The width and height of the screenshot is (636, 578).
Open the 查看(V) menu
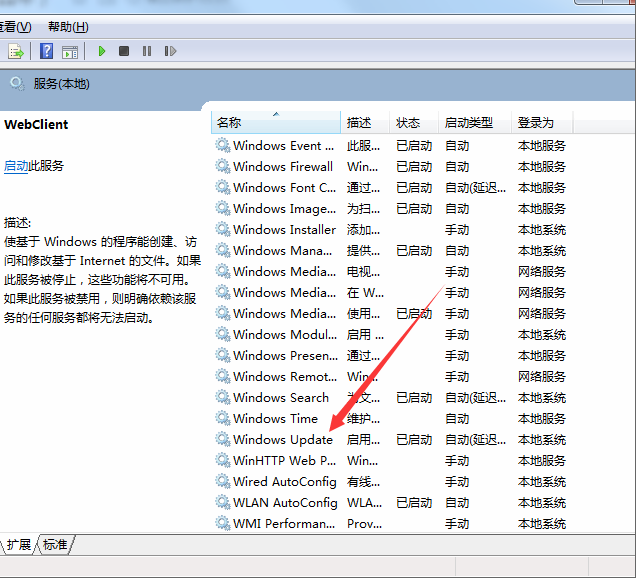click(15, 27)
